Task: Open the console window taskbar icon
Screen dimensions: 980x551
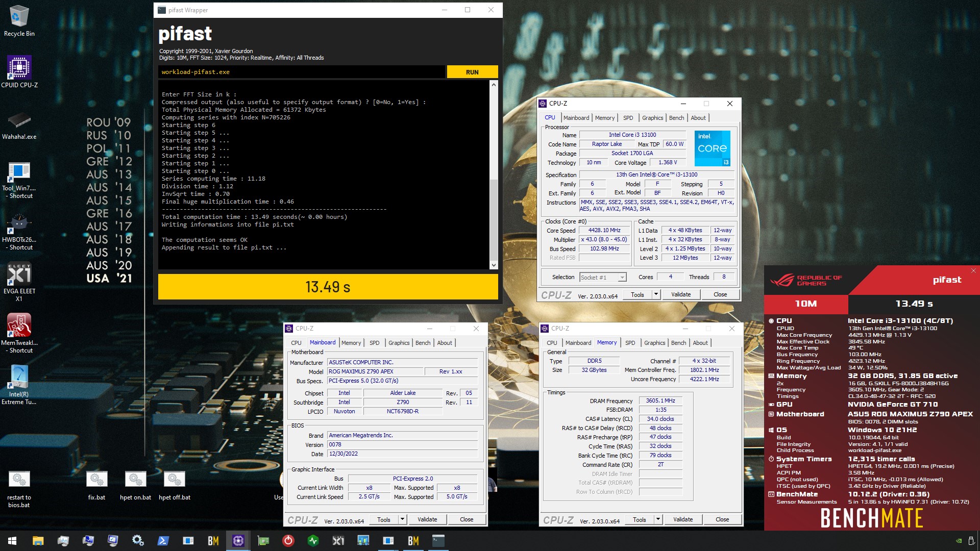Action: (x=438, y=541)
